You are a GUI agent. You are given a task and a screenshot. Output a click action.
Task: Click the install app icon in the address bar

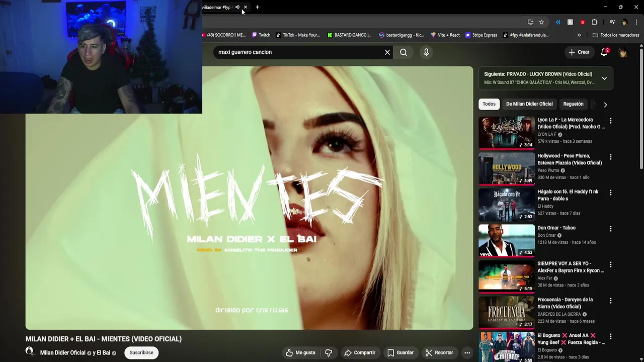pyautogui.click(x=530, y=22)
